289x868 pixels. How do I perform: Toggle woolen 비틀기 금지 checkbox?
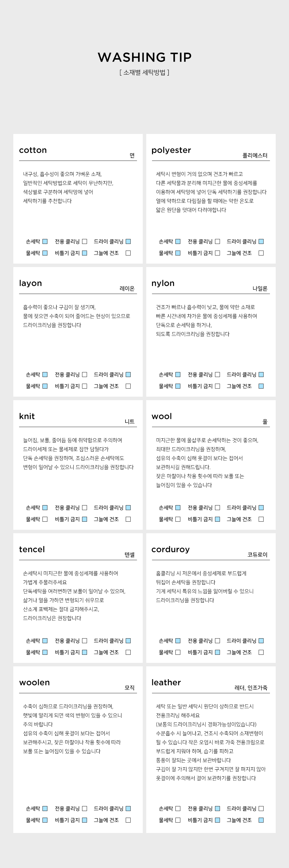pos(85,820)
